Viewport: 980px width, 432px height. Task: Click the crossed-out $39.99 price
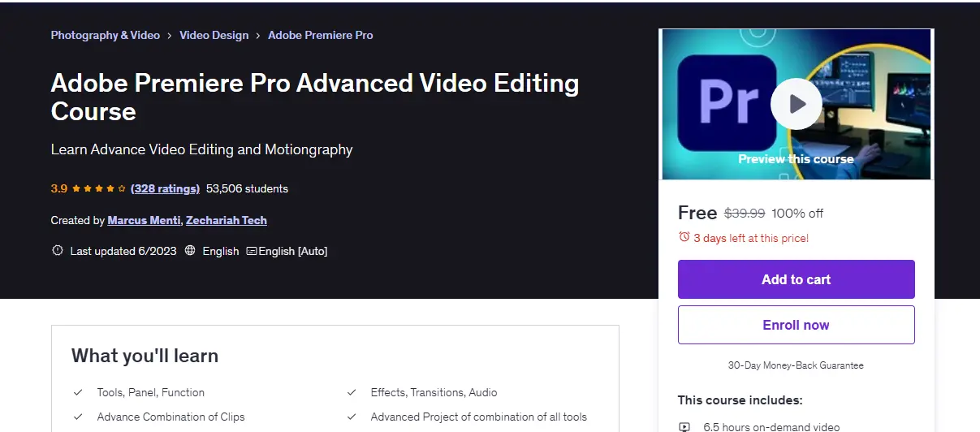[x=745, y=214]
